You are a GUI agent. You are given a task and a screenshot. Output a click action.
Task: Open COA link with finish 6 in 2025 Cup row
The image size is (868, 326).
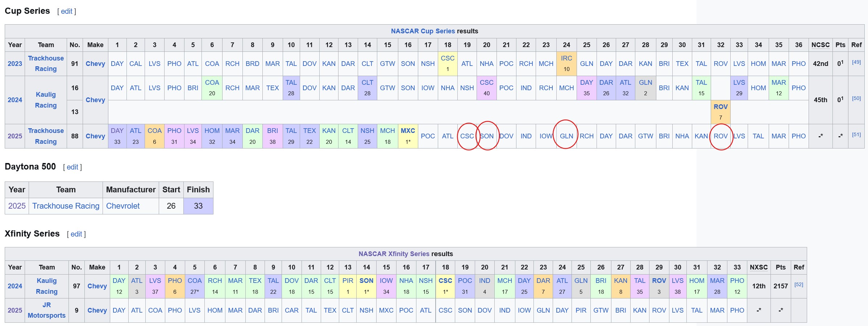154,131
